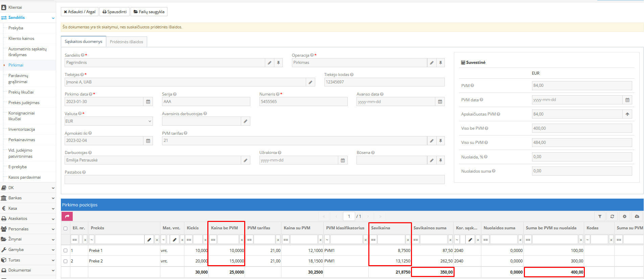644x279 pixels.
Task: Open the grid filter funnel icon
Action: point(600,217)
